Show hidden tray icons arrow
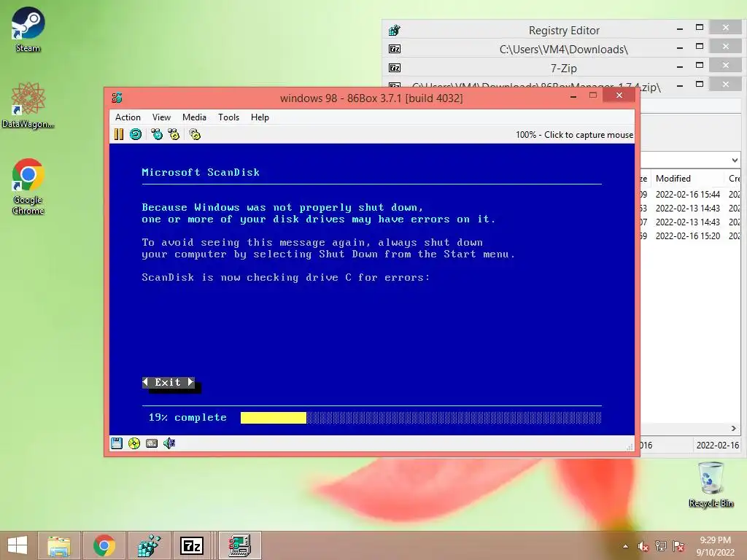The image size is (747, 560). (x=625, y=546)
